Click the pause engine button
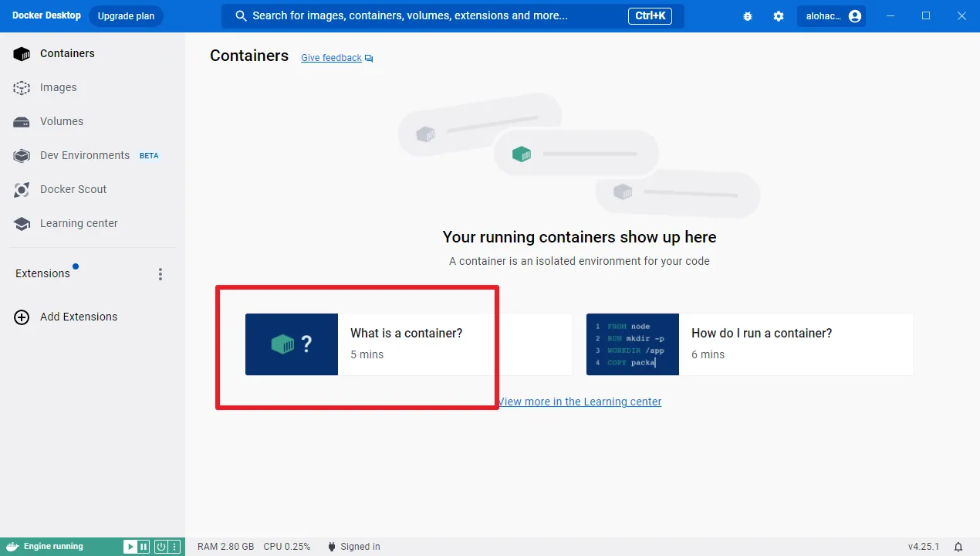 click(x=143, y=547)
